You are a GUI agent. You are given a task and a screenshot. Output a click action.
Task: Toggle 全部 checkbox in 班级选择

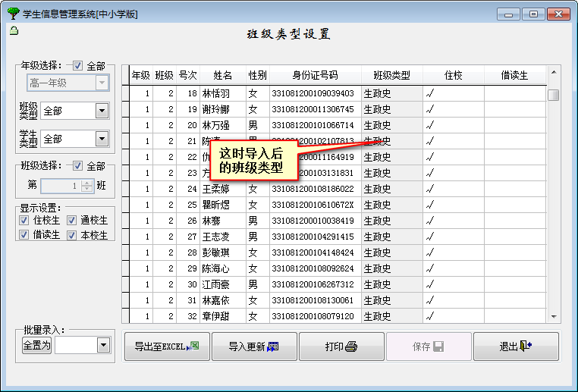click(x=78, y=166)
